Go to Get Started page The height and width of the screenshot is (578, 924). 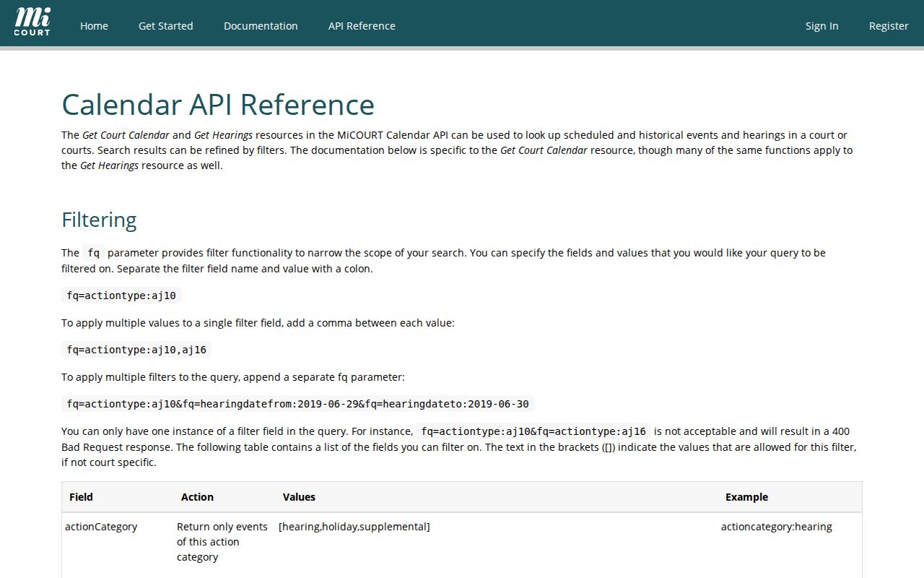pos(166,26)
